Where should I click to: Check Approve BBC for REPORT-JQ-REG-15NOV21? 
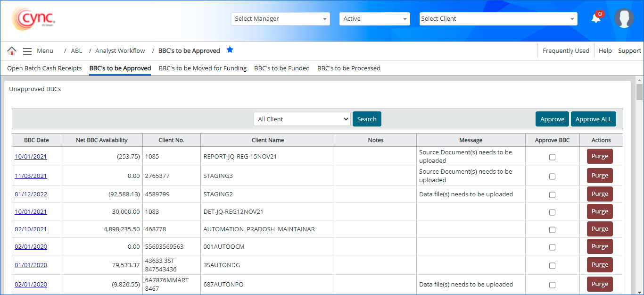(x=552, y=157)
